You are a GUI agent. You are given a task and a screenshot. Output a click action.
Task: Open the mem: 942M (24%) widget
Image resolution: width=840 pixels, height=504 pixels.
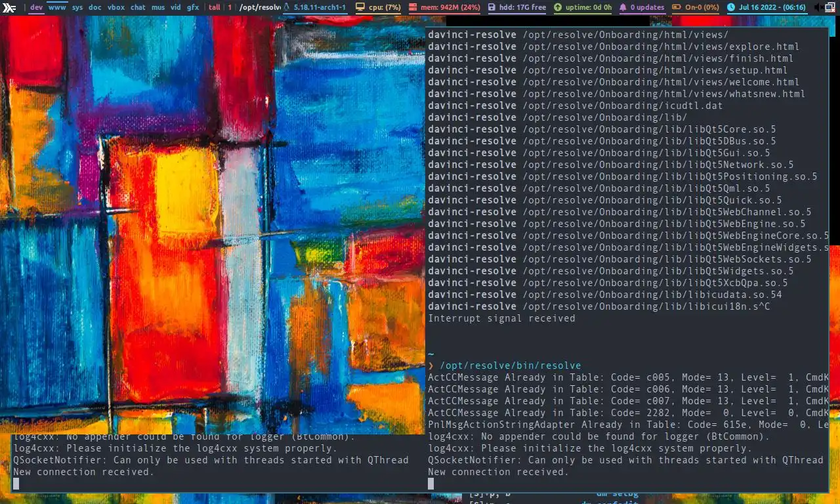[x=451, y=8]
